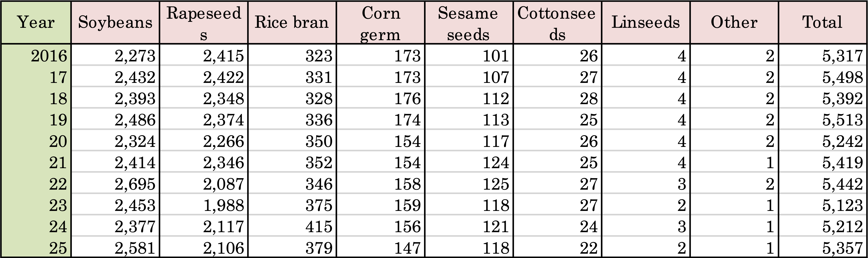Select the Soybeans column header

click(x=115, y=23)
